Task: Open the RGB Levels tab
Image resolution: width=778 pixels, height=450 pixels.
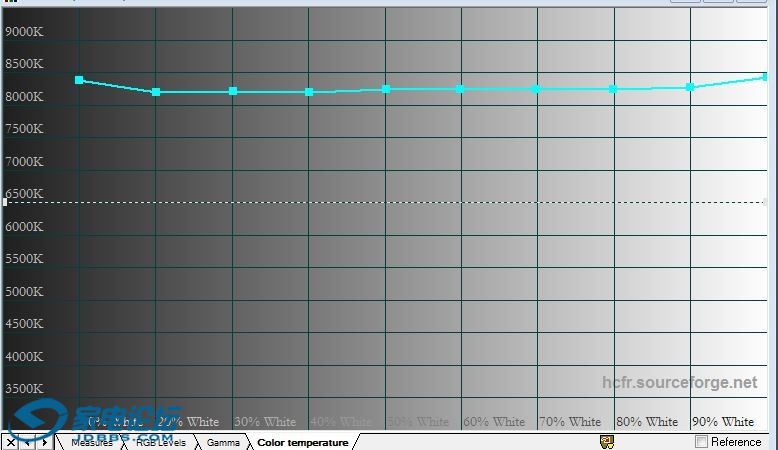Action: (x=160, y=442)
